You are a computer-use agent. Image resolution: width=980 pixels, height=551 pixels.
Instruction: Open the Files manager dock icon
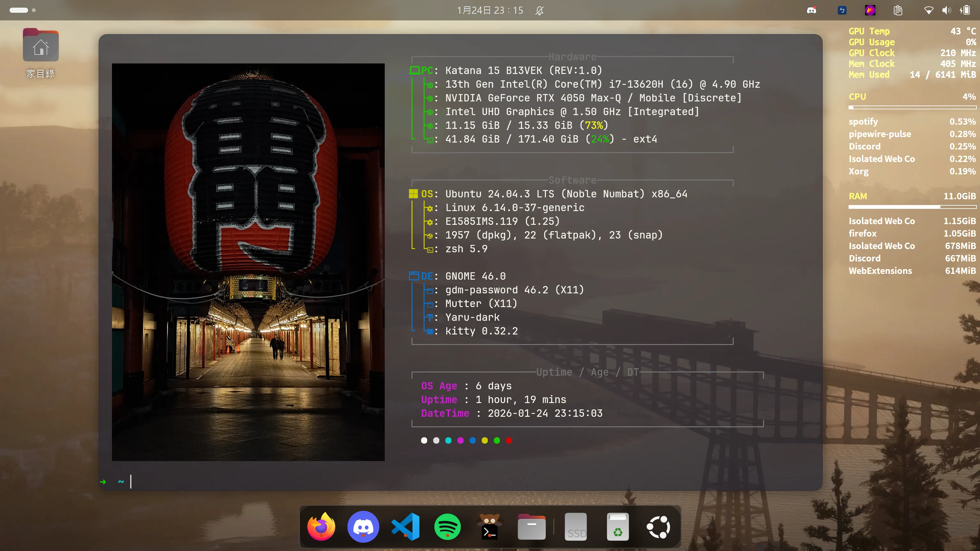pyautogui.click(x=531, y=527)
